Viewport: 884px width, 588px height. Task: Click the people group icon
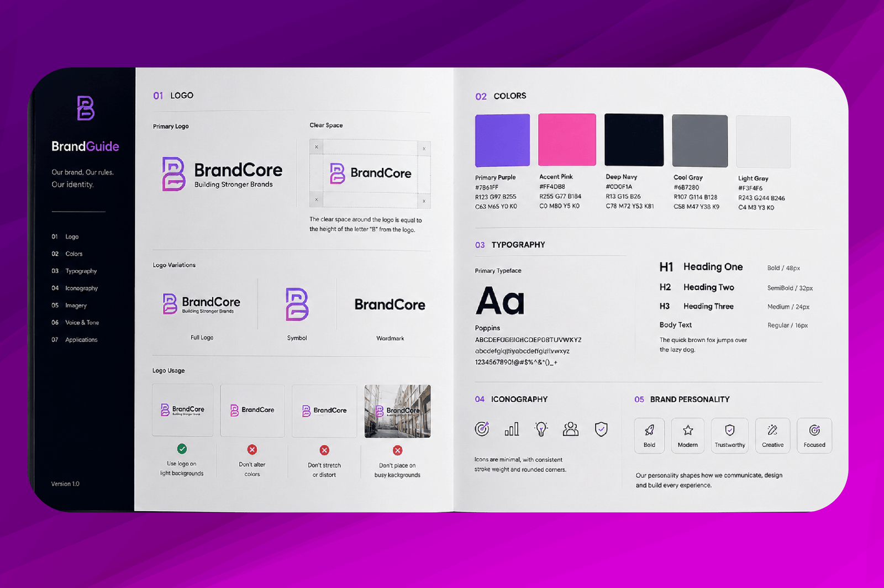pyautogui.click(x=571, y=429)
